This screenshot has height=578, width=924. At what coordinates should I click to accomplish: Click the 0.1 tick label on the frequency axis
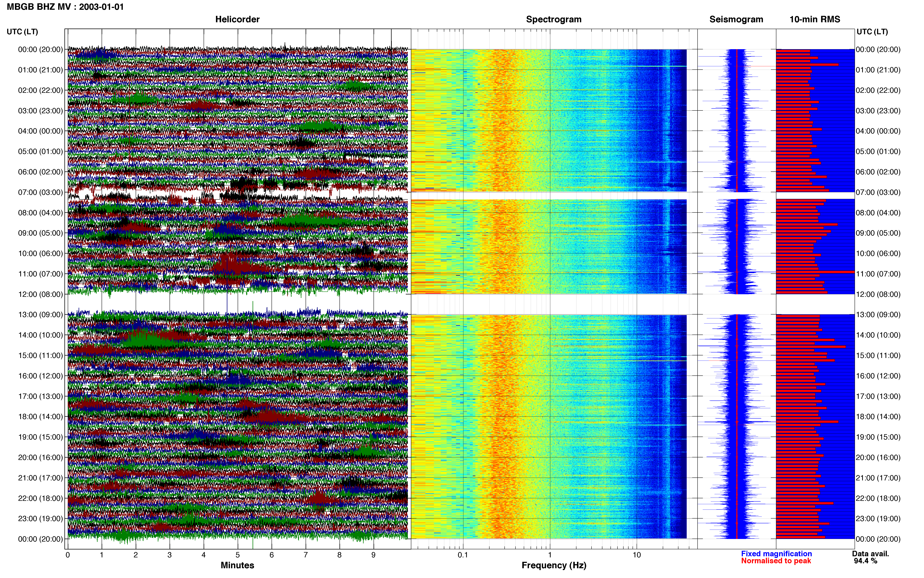click(x=463, y=555)
